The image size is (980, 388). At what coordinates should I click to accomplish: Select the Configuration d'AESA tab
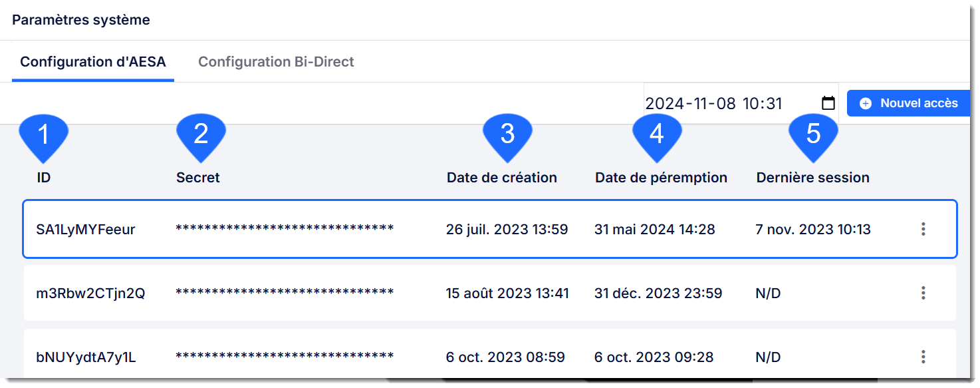click(93, 62)
